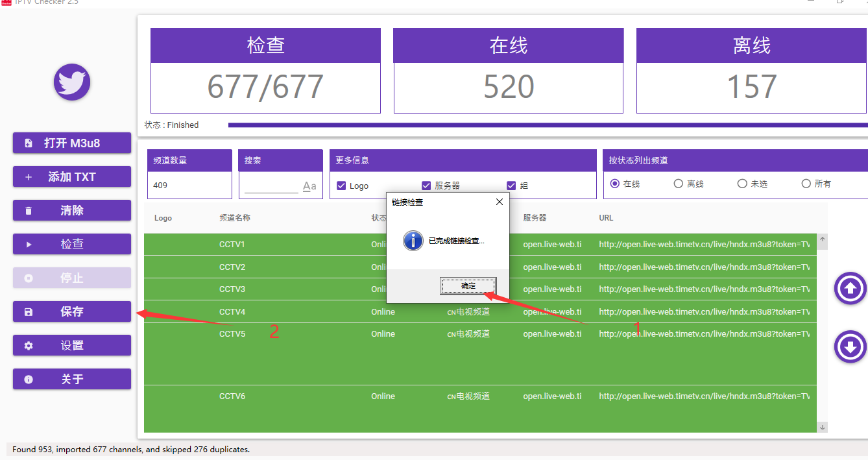868x460 pixels.
Task: Select the 所有 radio button
Action: 806,184
